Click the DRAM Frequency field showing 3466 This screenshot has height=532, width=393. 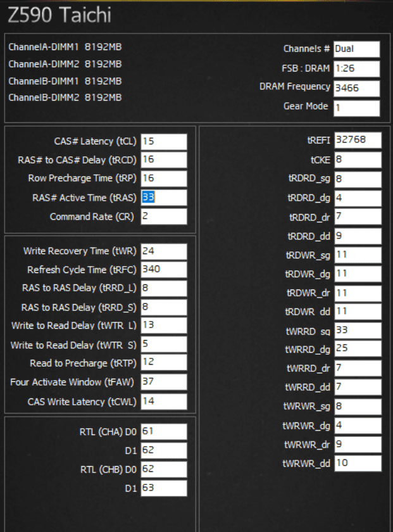tap(357, 89)
